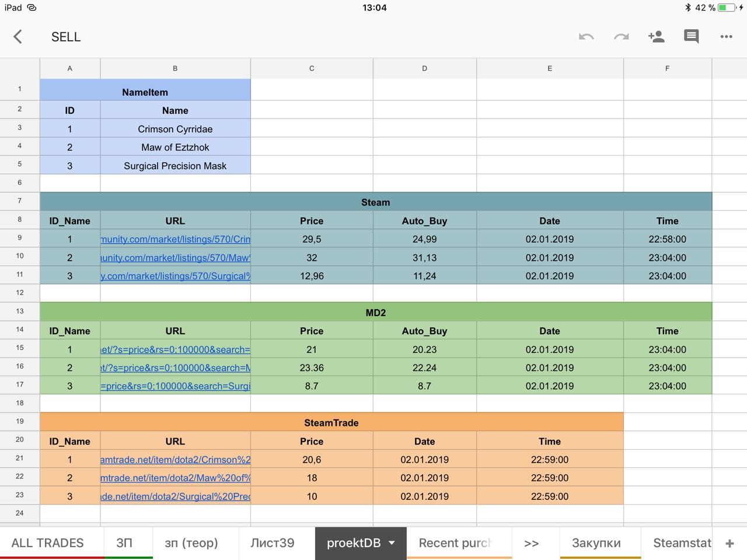Screen dimensions: 747x560
Task: Select SteamTrade price cell 20,6
Action: 312,460
